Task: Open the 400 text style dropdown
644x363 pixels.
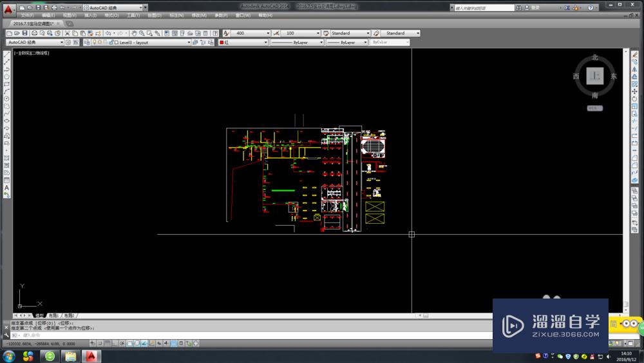Action: click(x=251, y=34)
